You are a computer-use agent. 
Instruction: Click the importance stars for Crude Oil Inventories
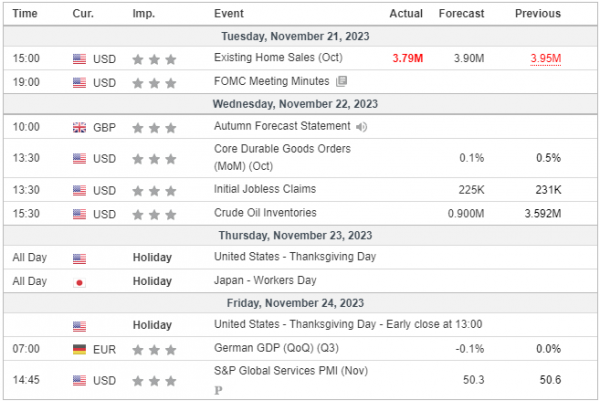point(155,215)
